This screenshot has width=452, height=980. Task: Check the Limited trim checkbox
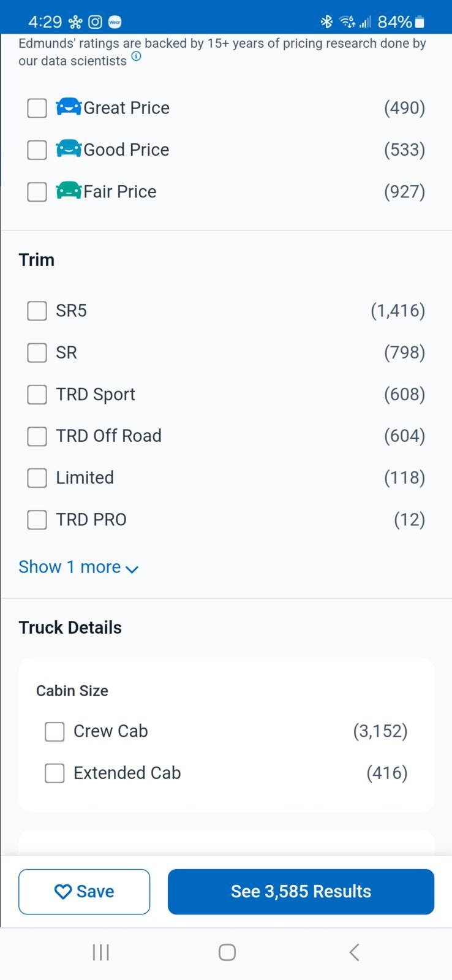point(37,477)
